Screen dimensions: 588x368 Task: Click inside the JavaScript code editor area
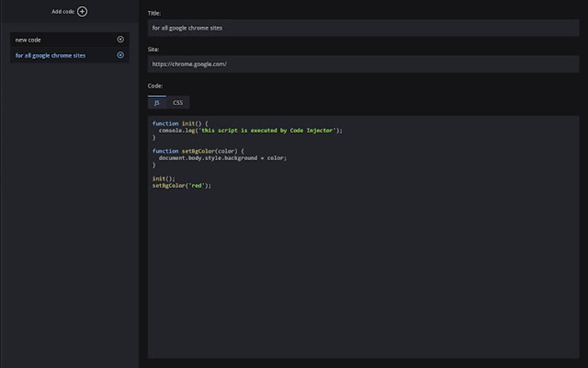click(364, 231)
